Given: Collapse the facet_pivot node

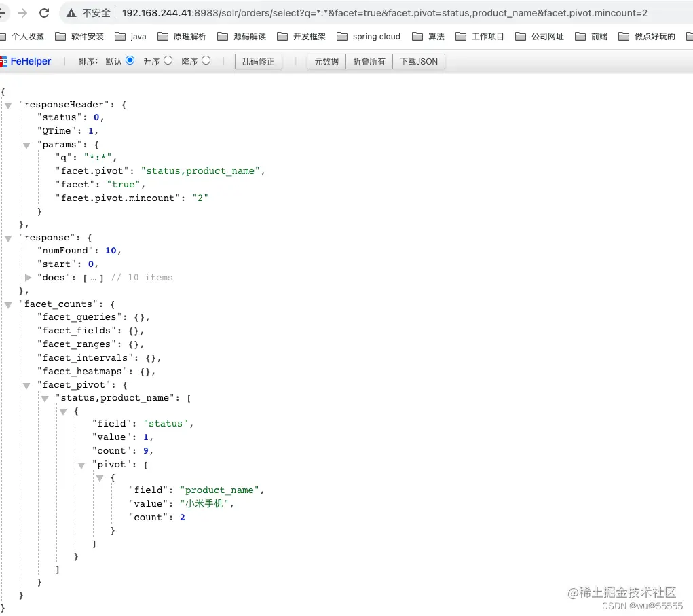Looking at the screenshot, I should click(x=26, y=386).
